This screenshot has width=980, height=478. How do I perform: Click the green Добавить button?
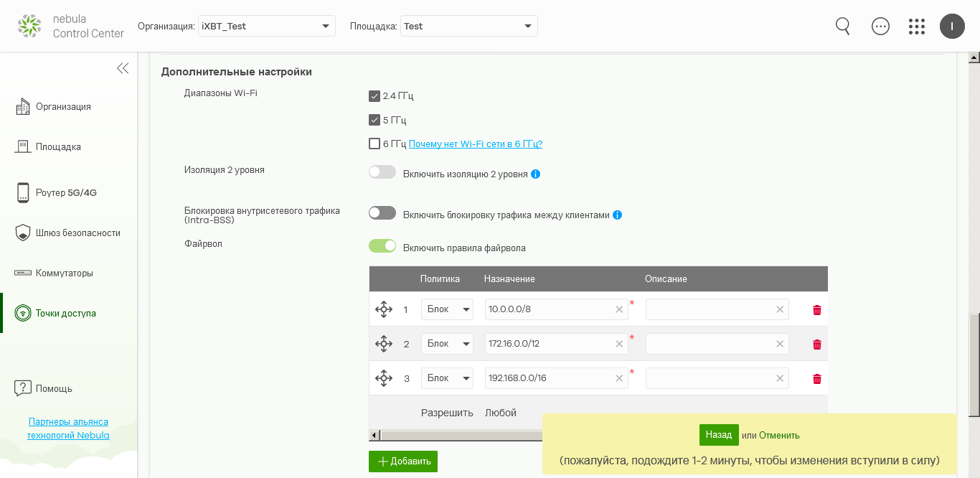[403, 461]
